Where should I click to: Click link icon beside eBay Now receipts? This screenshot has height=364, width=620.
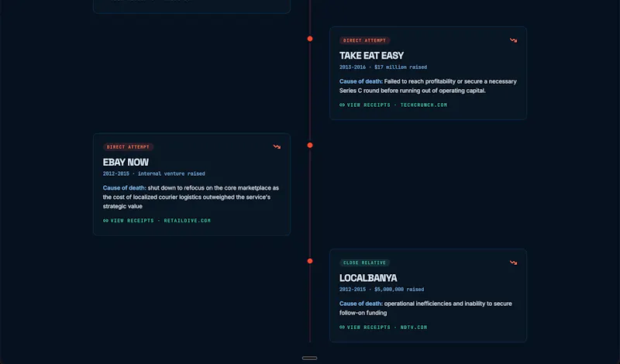[105, 221]
